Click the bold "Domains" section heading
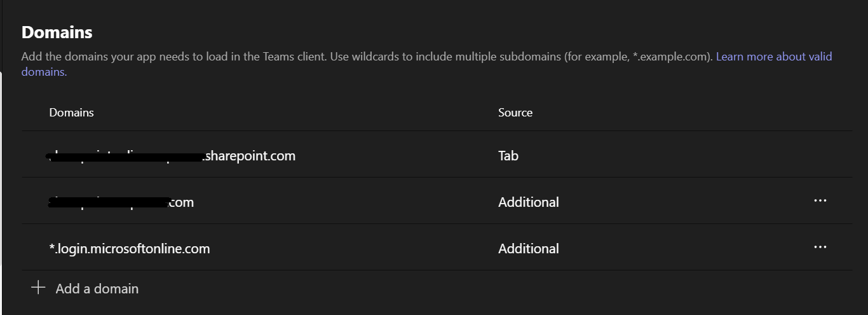Image resolution: width=868 pixels, height=315 pixels. click(57, 32)
